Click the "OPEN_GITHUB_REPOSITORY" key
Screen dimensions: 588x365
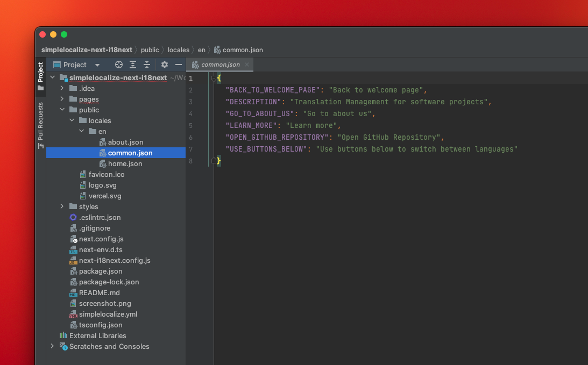(277, 137)
